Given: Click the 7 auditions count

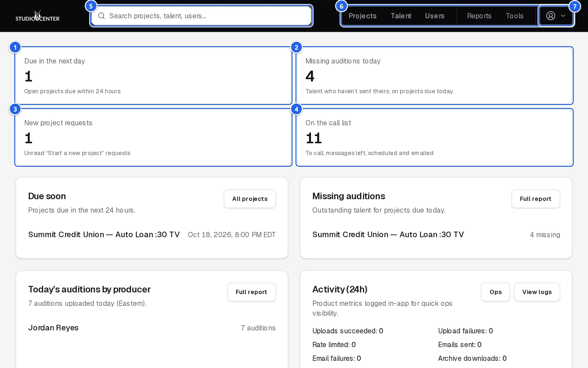Looking at the screenshot, I should (x=258, y=328).
